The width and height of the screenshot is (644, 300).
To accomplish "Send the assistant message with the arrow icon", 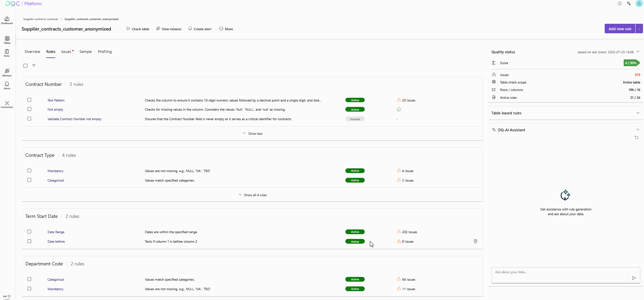I will [x=634, y=278].
